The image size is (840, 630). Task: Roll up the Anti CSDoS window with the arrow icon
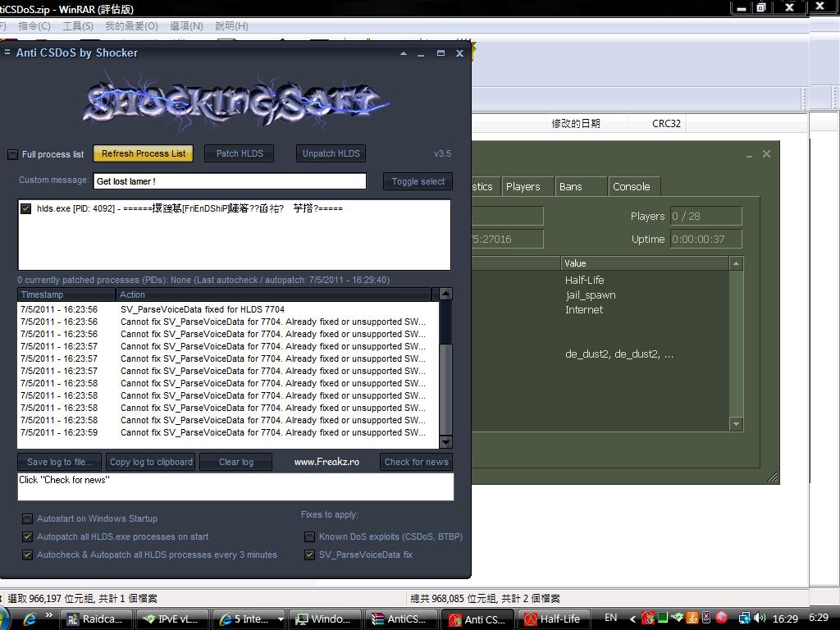tap(403, 53)
